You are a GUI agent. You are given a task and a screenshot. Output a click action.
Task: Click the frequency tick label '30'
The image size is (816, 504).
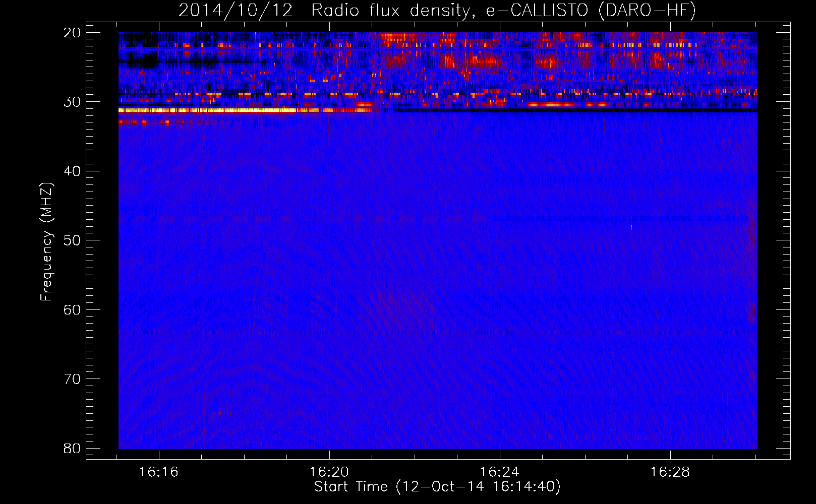click(x=73, y=102)
